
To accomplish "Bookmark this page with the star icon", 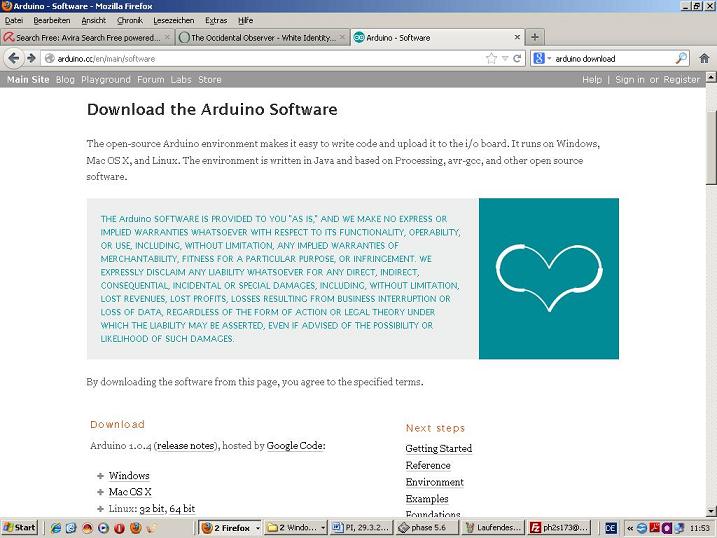I will (491, 59).
